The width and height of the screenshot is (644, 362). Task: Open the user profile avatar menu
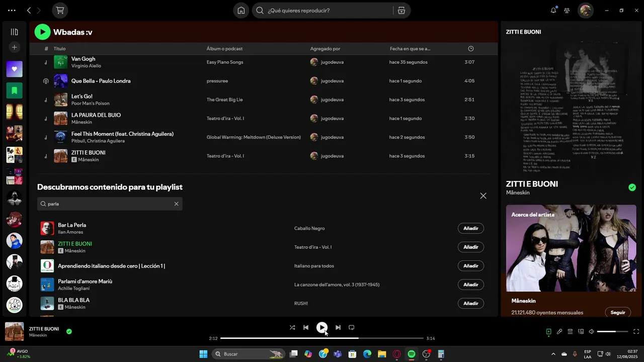click(x=585, y=10)
